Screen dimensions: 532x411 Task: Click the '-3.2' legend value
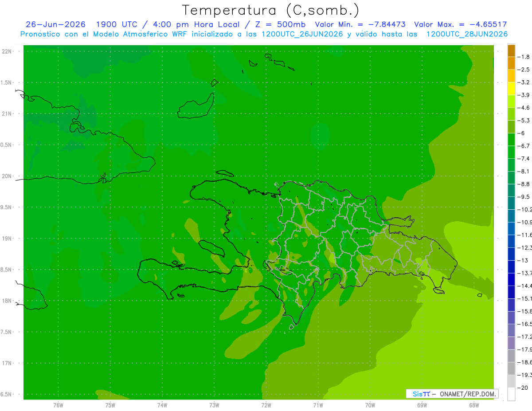pos(524,82)
